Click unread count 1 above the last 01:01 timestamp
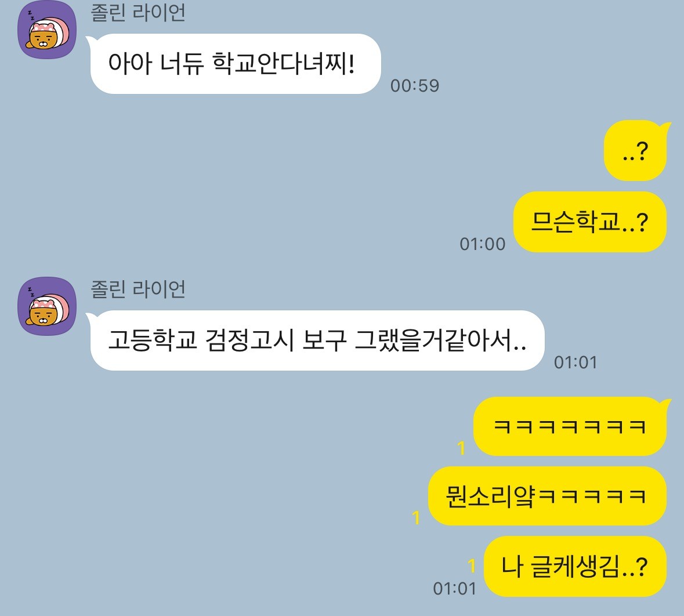The width and height of the screenshot is (684, 616). 472,566
